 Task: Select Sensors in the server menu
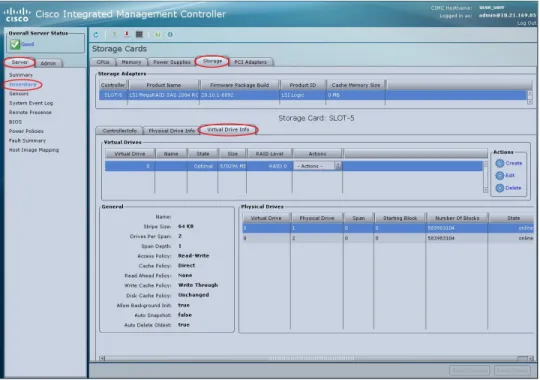19,94
